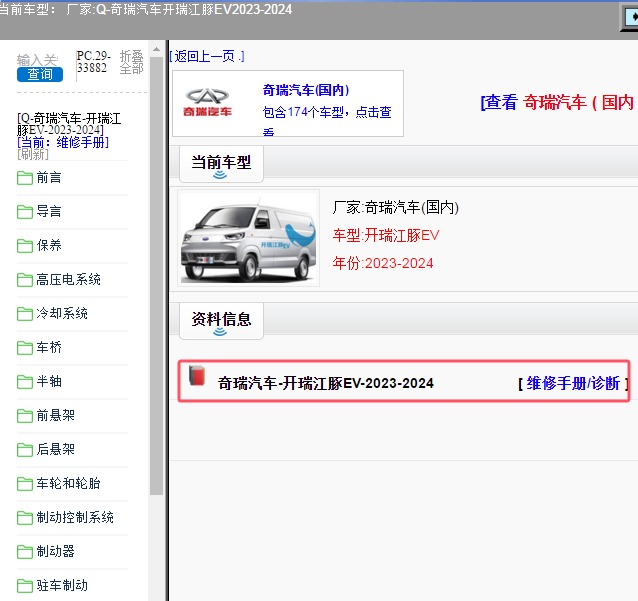Image resolution: width=638 pixels, height=601 pixels.
Task: Open the 车桥 folder icon
Action: coord(25,347)
